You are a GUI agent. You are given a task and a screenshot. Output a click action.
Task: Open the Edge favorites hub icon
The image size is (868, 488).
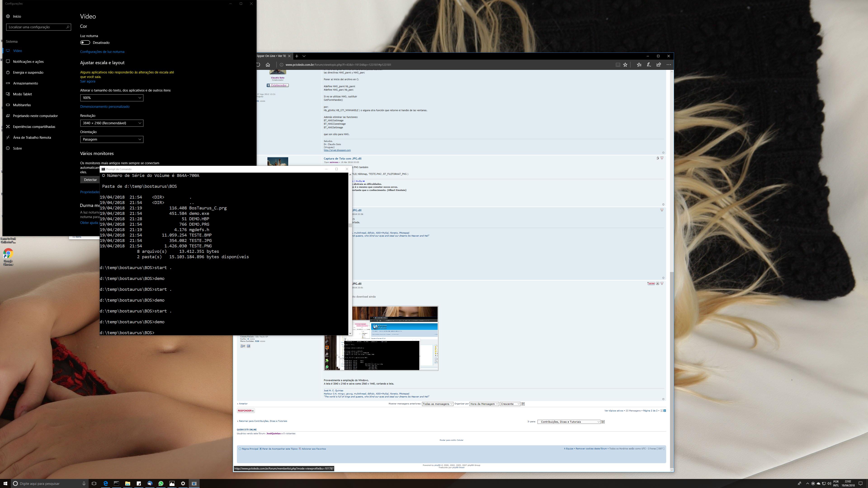639,65
